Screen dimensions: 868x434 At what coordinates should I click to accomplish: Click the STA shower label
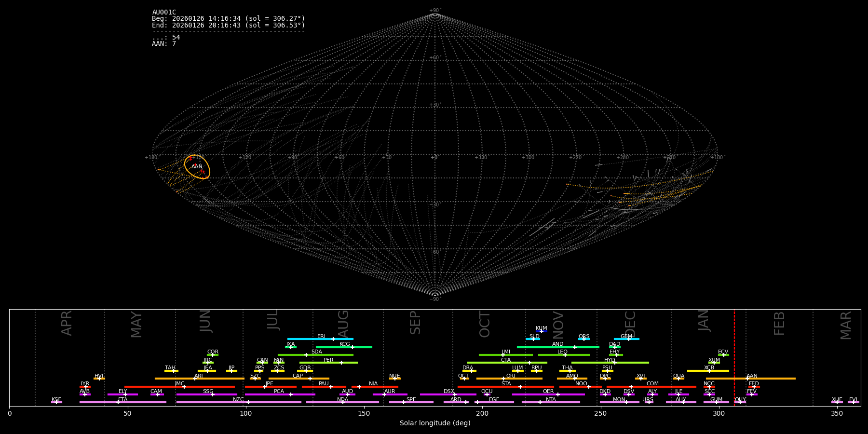506,384
